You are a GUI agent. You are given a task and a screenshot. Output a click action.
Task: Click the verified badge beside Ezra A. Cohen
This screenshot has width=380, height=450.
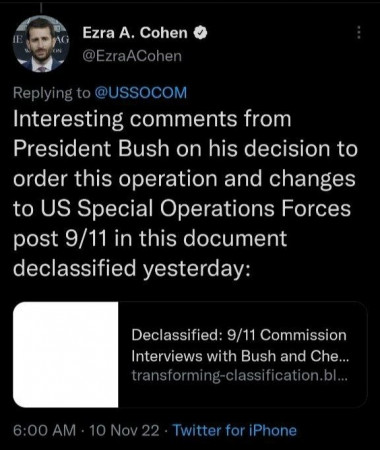(201, 33)
